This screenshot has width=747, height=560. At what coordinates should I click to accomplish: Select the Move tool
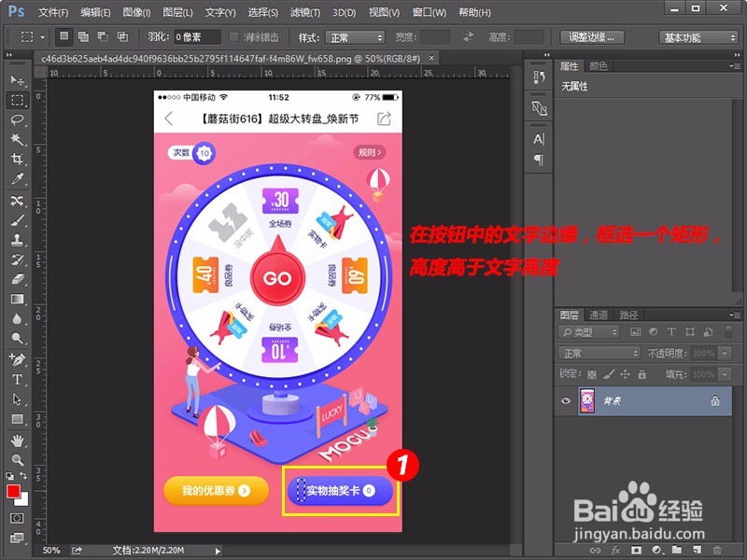17,80
